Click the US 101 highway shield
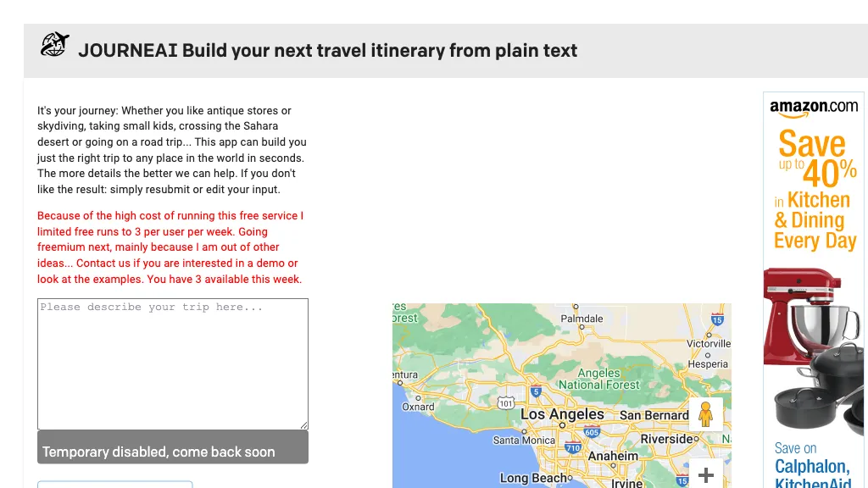The height and width of the screenshot is (488, 868). coord(506,402)
